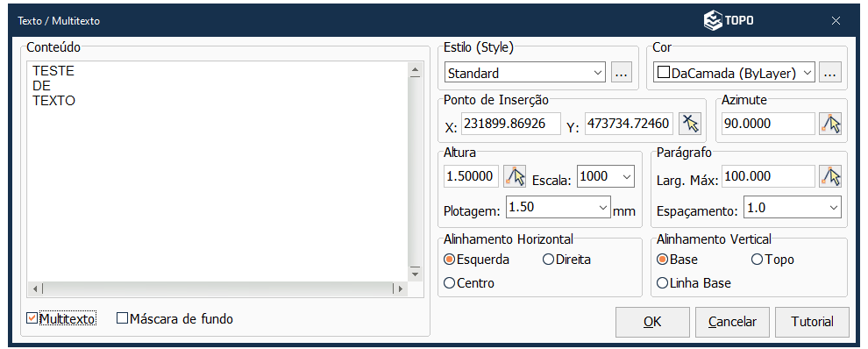Select Direita horizontal alignment
The width and height of the screenshot is (868, 349).
(548, 260)
